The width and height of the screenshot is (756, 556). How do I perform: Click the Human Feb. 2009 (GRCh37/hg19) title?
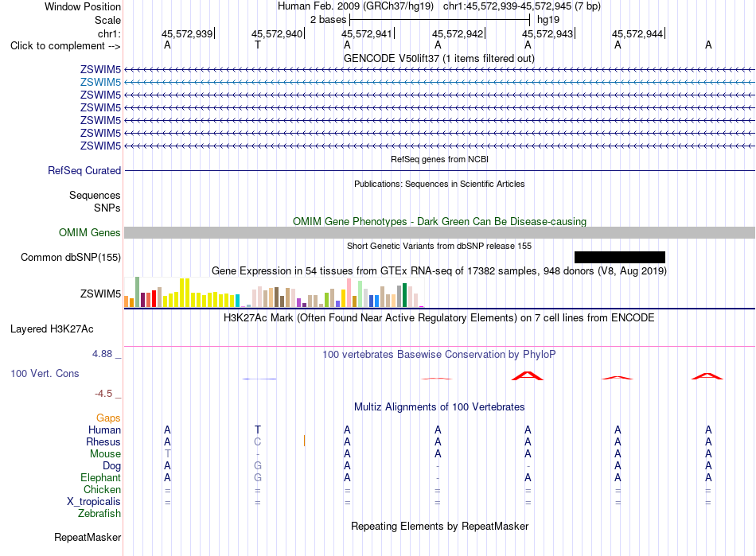356,6
